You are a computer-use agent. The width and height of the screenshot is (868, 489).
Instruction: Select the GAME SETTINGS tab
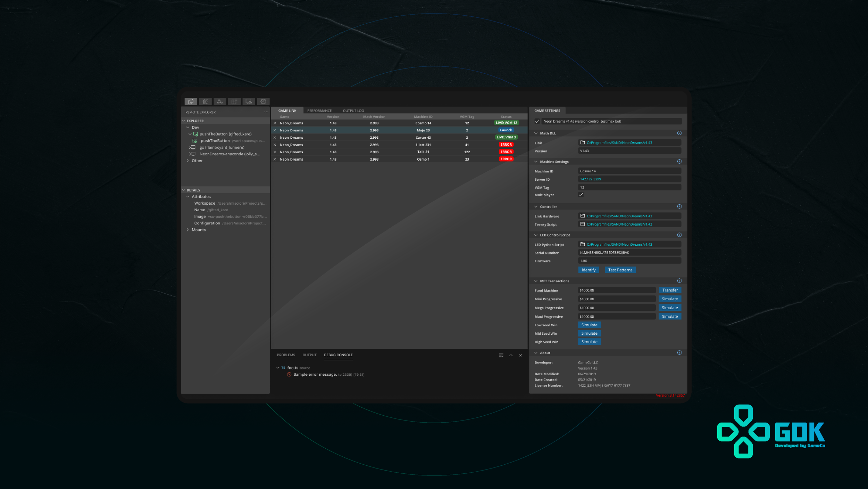(x=547, y=111)
